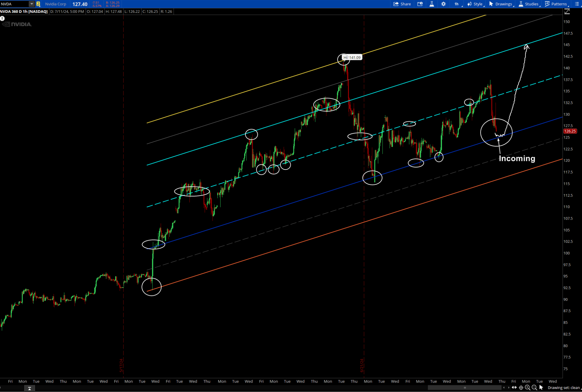Screen dimensions: 582x392
Task: Expand the collapsed panel arrow at bottom left
Action: click(29, 388)
